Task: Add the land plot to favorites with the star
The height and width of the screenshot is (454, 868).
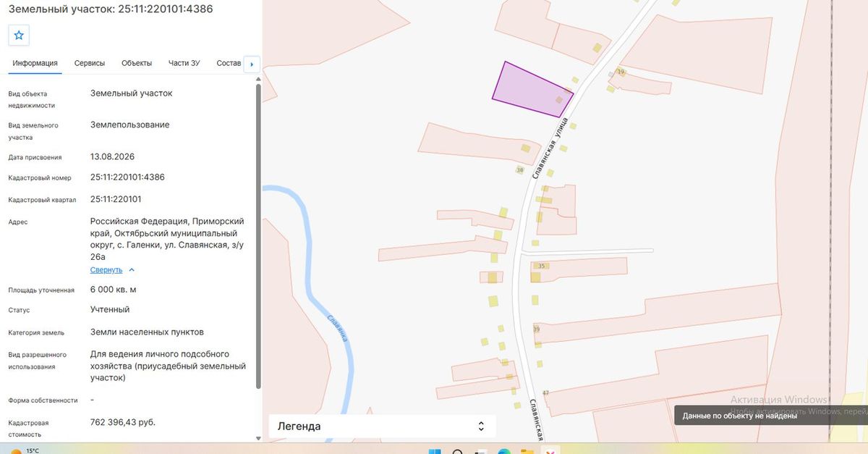Action: point(20,35)
